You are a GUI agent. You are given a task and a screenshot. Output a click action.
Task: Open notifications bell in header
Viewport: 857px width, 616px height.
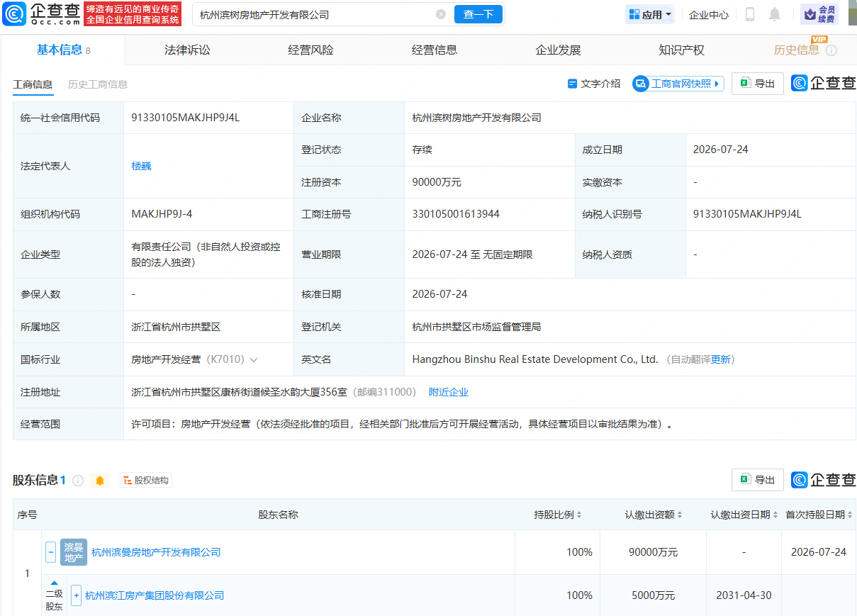point(775,14)
